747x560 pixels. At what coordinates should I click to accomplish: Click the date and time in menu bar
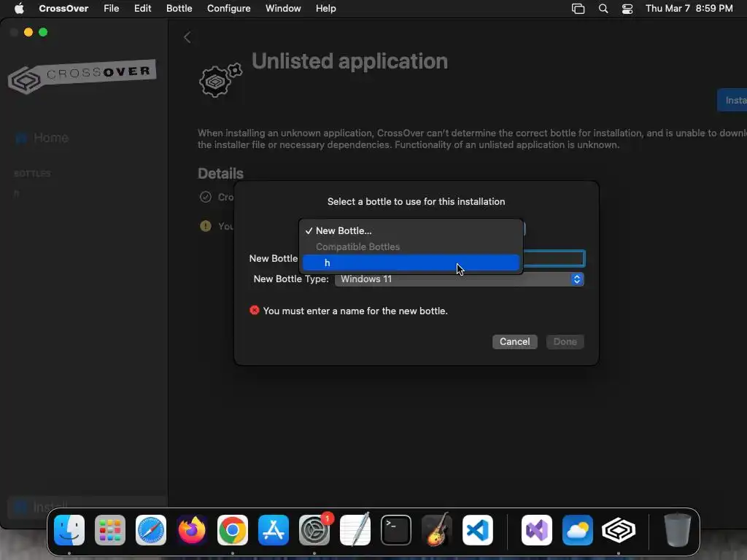[x=689, y=9]
